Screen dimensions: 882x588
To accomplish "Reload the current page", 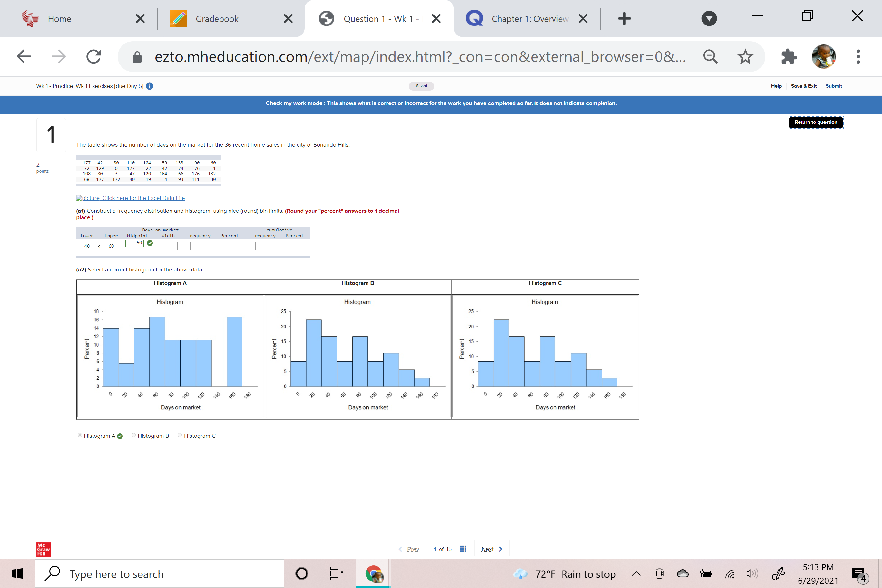I will pyautogui.click(x=93, y=56).
